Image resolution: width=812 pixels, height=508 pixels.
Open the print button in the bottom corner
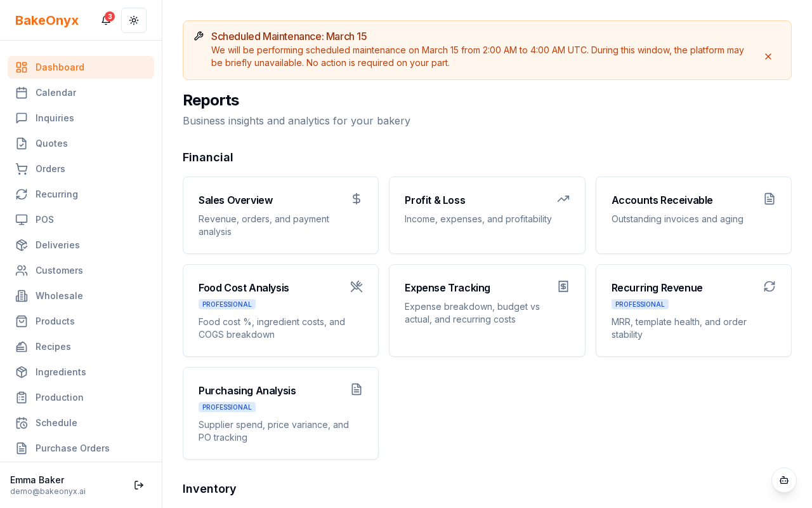click(x=784, y=480)
